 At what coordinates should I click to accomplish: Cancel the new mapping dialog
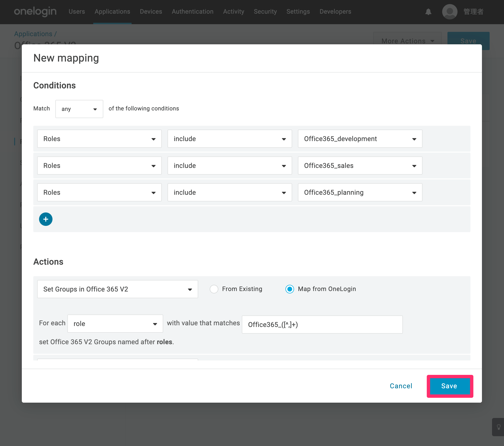pos(401,386)
